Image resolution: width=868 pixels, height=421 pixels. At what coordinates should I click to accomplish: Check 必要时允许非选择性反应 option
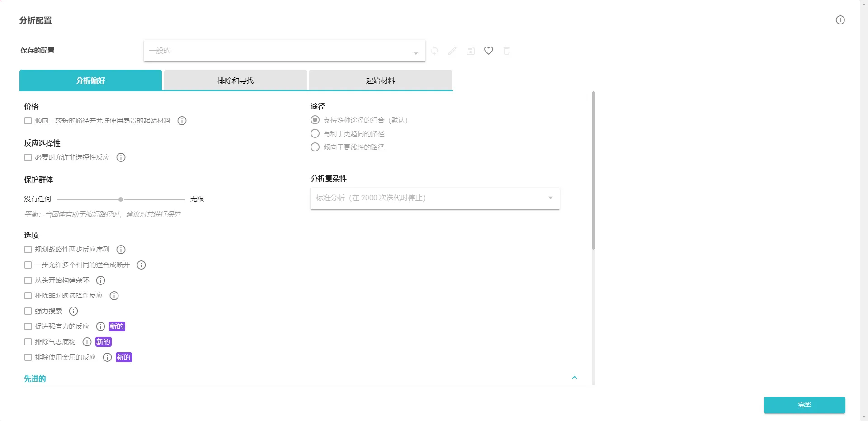coord(28,157)
